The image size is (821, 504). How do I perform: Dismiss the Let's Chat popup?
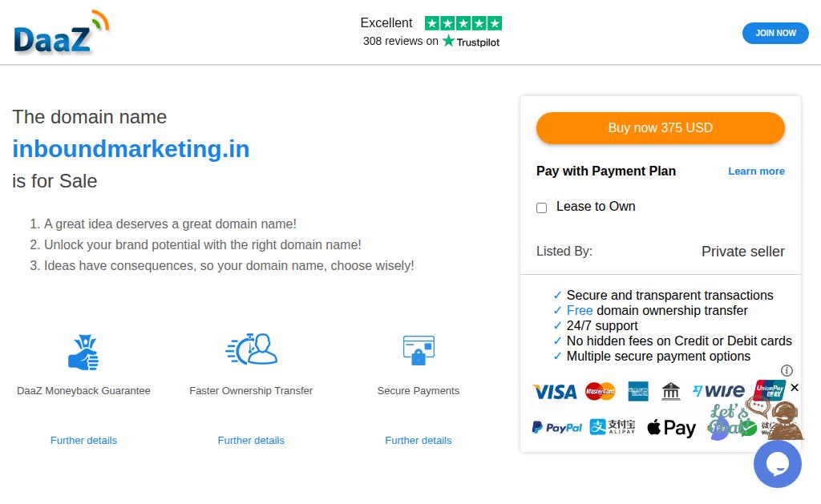795,387
